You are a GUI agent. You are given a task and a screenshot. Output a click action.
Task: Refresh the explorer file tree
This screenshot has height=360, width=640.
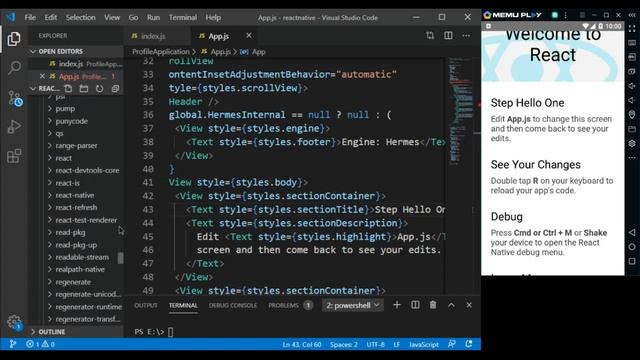(100, 89)
